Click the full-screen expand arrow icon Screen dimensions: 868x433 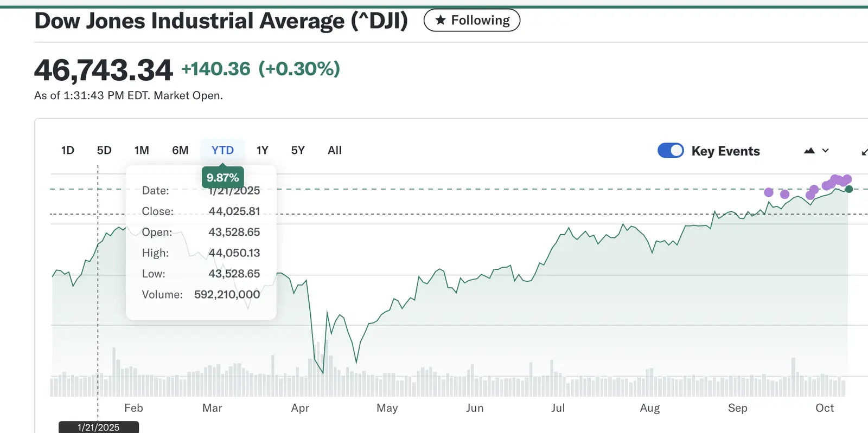[x=864, y=152]
